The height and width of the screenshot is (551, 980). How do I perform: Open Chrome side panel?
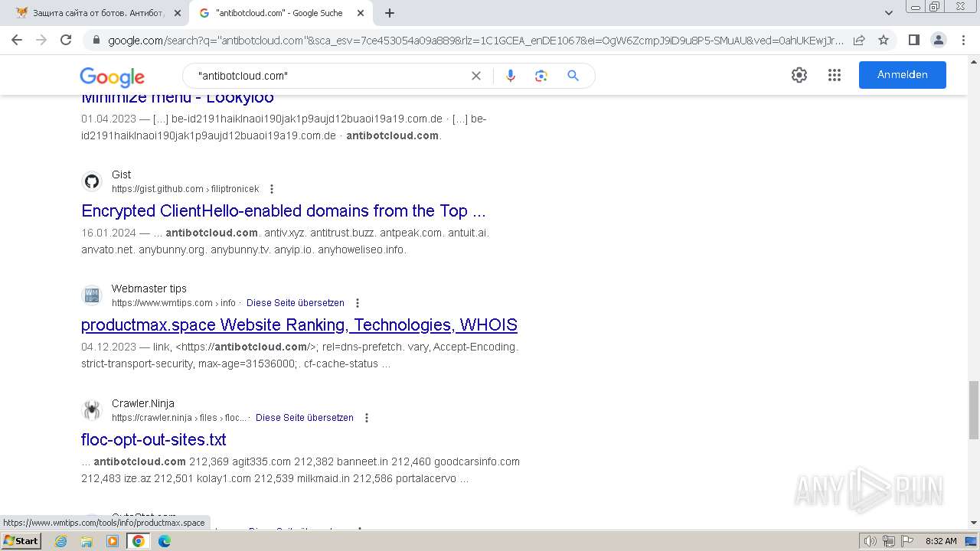pos(913,40)
